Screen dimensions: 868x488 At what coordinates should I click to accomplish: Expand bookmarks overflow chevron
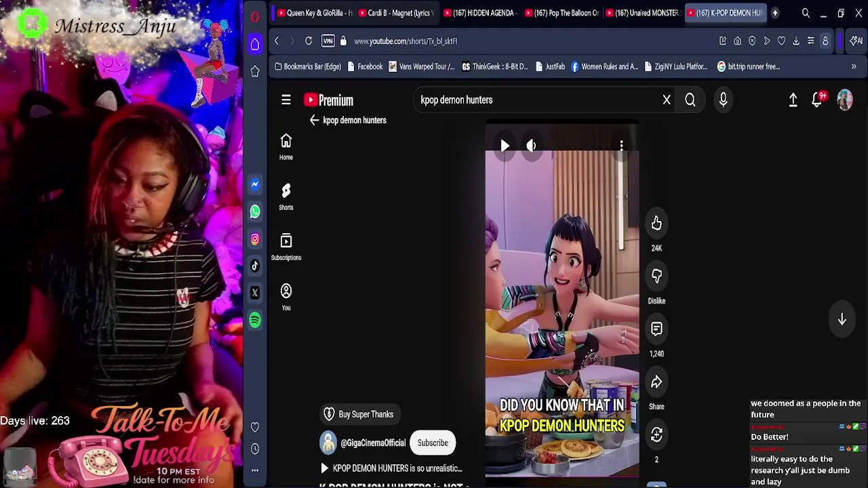(854, 66)
